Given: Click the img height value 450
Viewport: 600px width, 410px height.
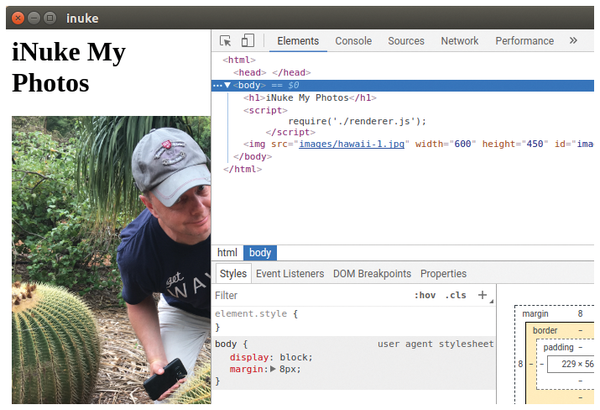Looking at the screenshot, I should 535,144.
